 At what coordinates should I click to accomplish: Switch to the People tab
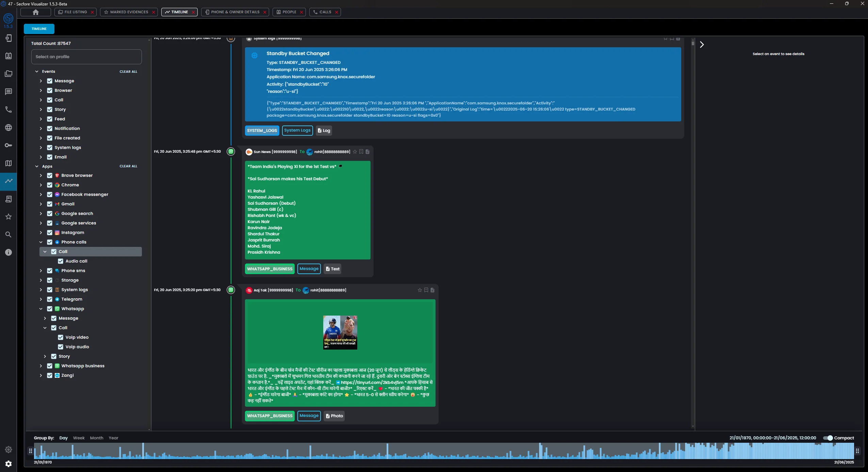(x=289, y=12)
